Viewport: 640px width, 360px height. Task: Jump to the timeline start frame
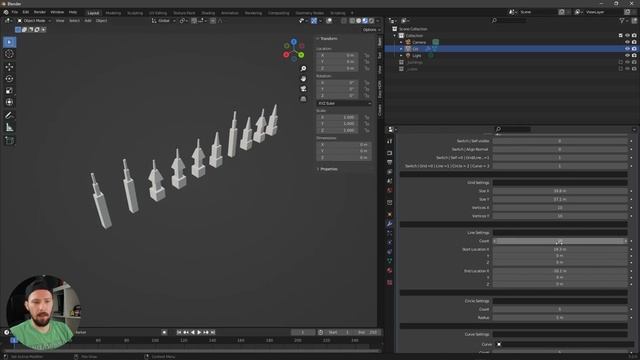click(x=179, y=332)
